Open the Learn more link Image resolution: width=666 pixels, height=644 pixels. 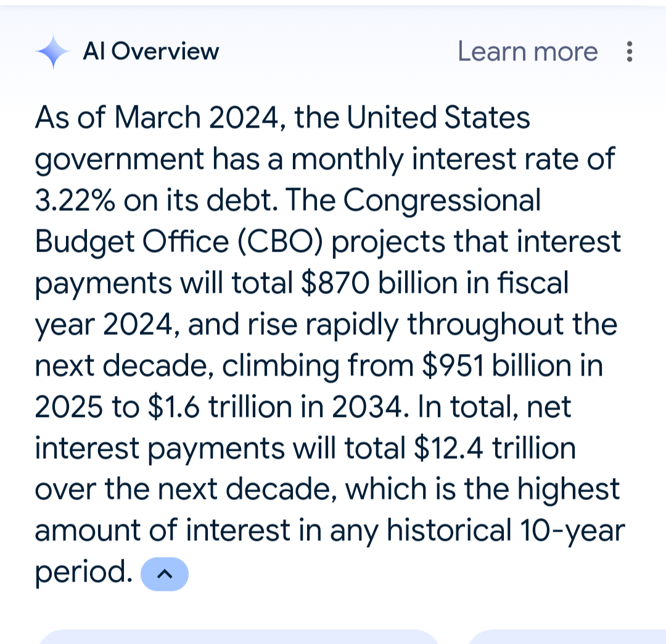(x=527, y=51)
